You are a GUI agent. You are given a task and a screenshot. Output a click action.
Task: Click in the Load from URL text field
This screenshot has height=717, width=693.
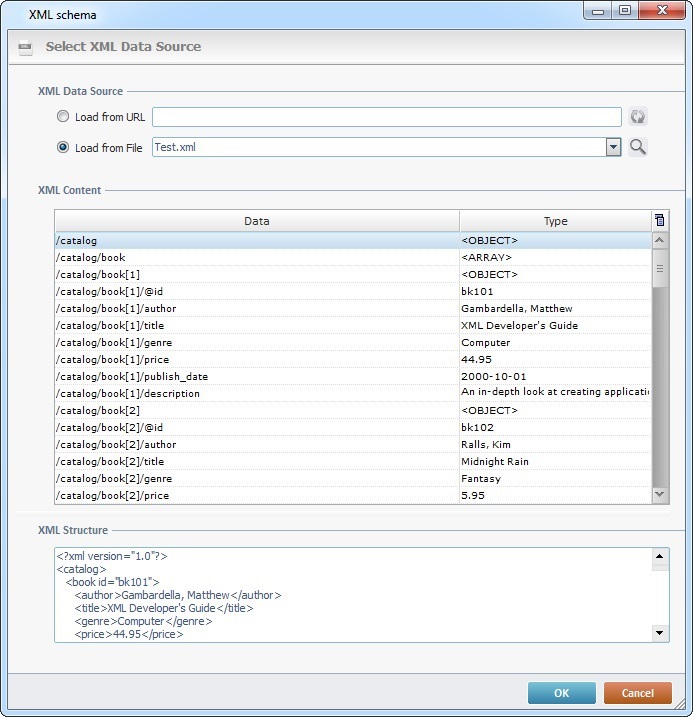pyautogui.click(x=386, y=117)
